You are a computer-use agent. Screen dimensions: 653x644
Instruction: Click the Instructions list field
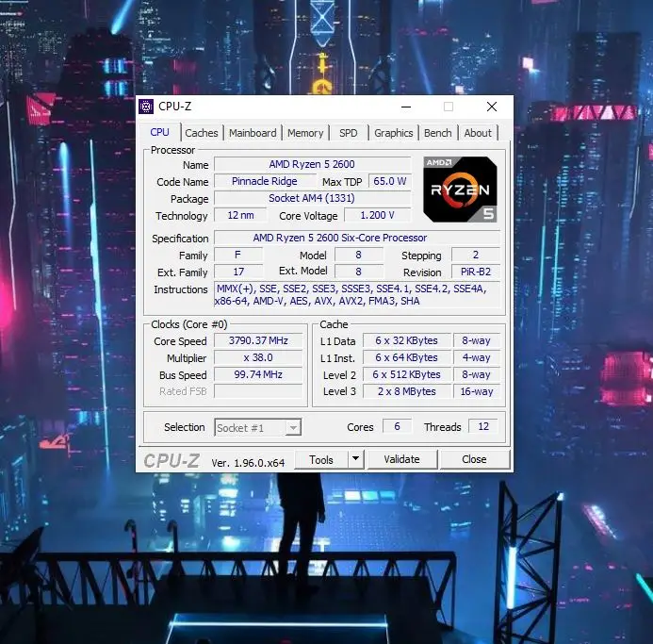pyautogui.click(x=357, y=295)
